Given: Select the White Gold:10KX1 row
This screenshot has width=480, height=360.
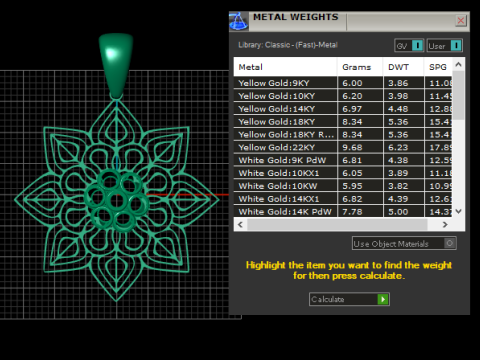Looking at the screenshot, I should point(343,173).
